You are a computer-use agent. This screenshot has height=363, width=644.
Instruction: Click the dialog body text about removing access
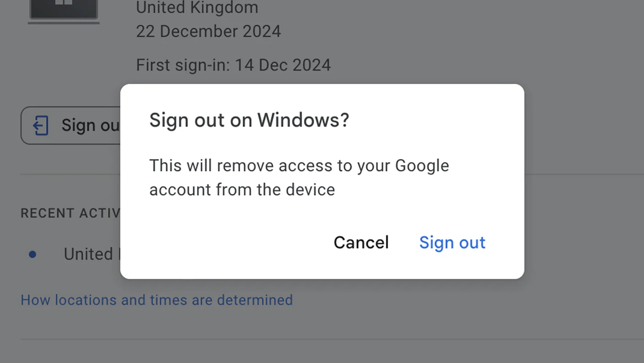[299, 177]
